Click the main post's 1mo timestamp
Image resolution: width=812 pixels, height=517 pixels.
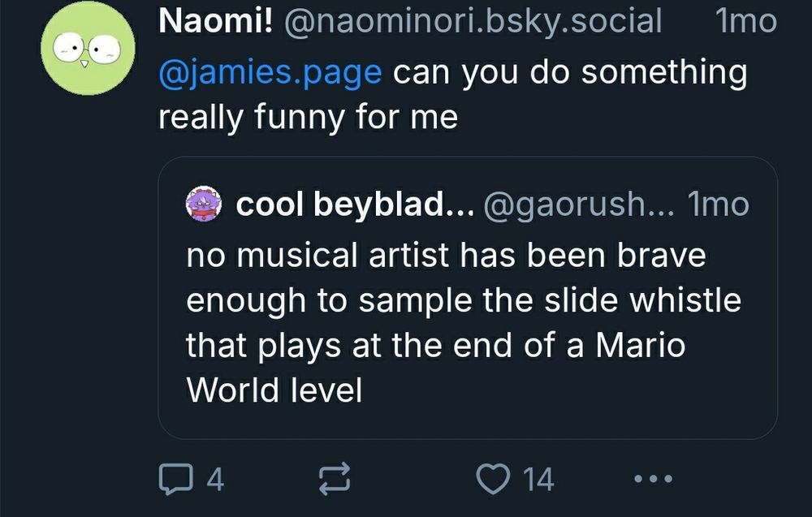[x=746, y=21]
